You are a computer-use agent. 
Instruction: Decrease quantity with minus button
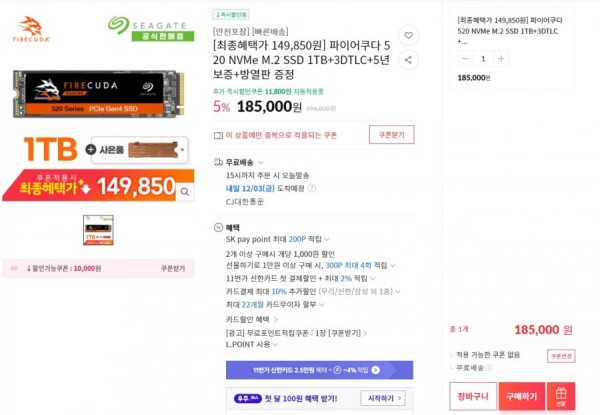pos(465,59)
